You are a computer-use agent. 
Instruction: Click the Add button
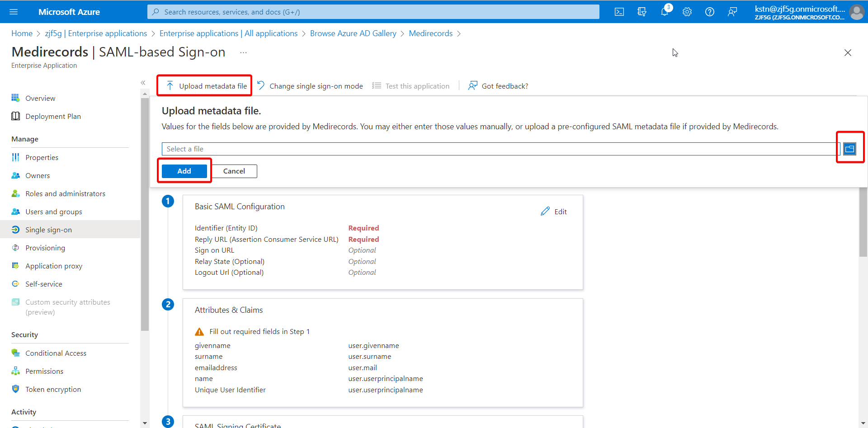184,171
